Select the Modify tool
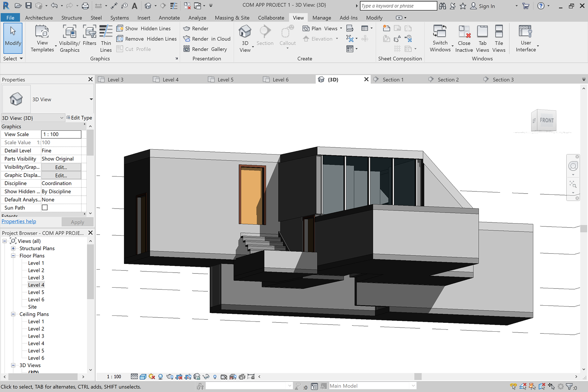Screen dimensions: 588x392 (x=13, y=39)
